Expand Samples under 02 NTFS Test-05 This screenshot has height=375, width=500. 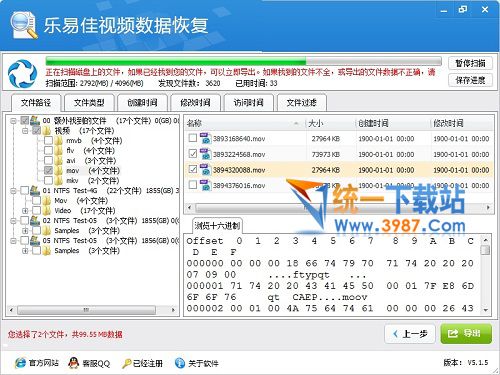(x=25, y=231)
